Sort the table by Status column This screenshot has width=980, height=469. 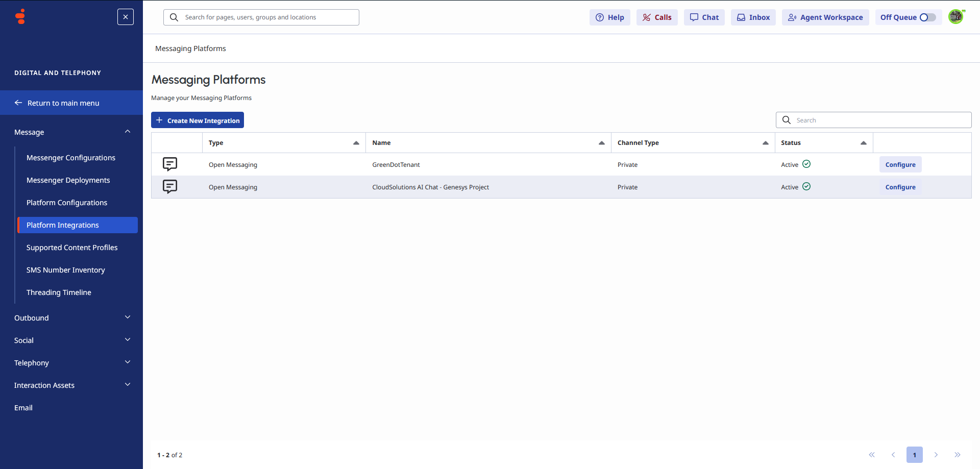click(864, 143)
